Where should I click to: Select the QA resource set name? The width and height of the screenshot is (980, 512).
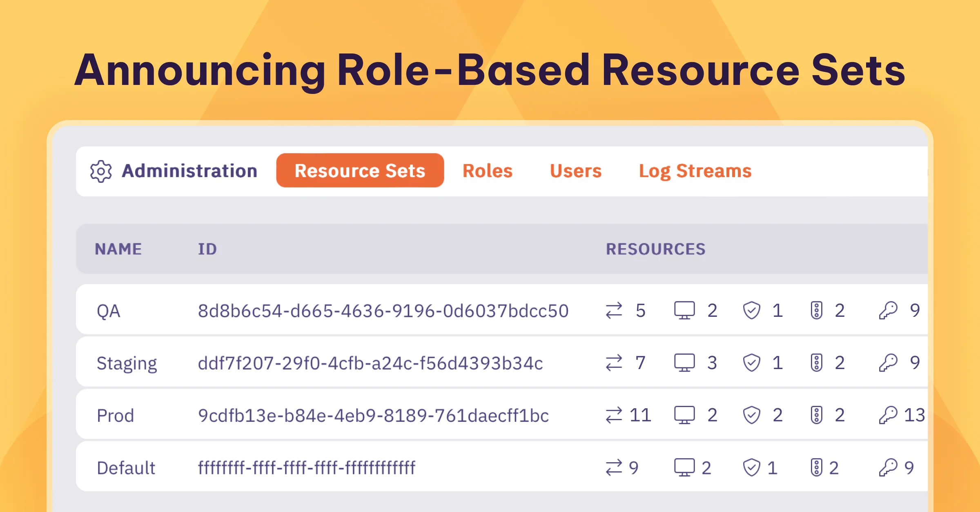click(109, 311)
